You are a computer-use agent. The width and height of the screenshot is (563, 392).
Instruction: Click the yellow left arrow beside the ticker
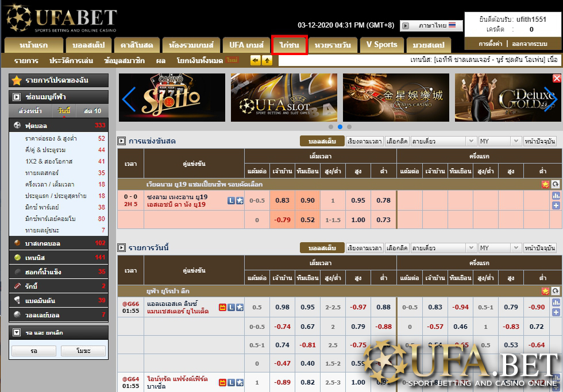255,61
